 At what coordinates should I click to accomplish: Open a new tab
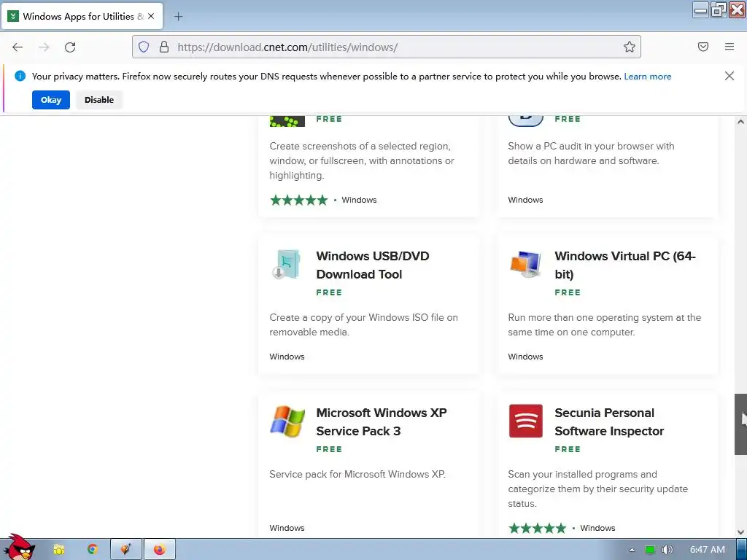[x=178, y=17]
